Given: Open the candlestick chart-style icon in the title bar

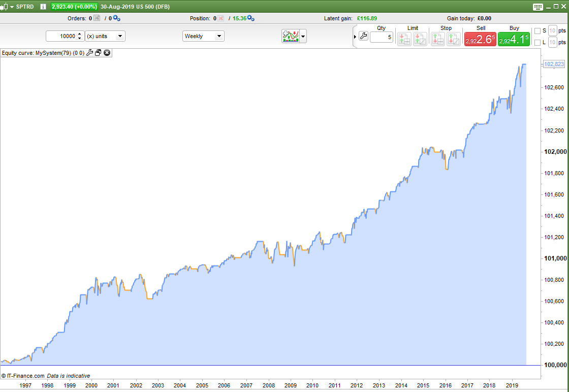Looking at the screenshot, I should click(4, 7).
